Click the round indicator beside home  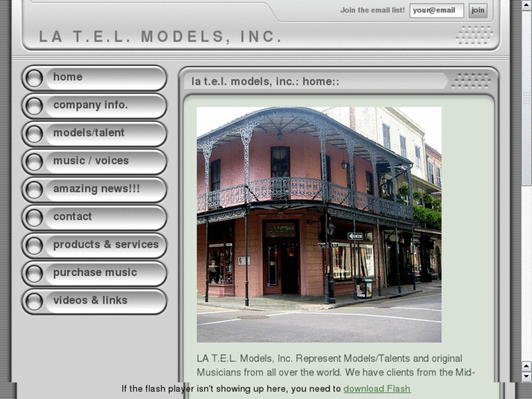34,78
